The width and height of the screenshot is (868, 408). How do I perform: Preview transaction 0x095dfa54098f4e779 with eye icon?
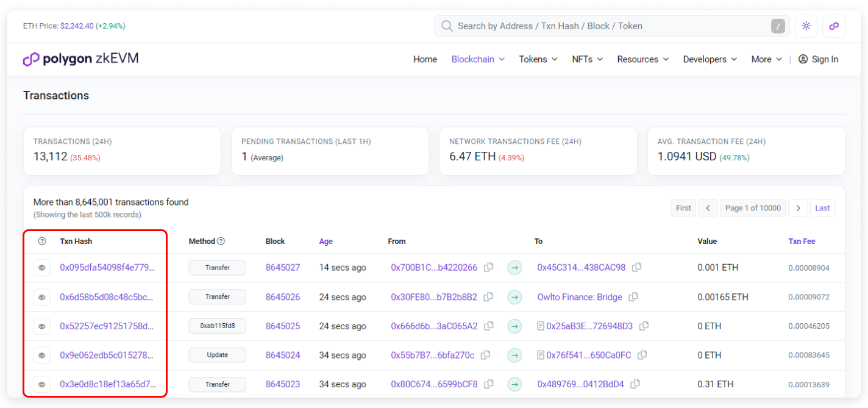[42, 268]
